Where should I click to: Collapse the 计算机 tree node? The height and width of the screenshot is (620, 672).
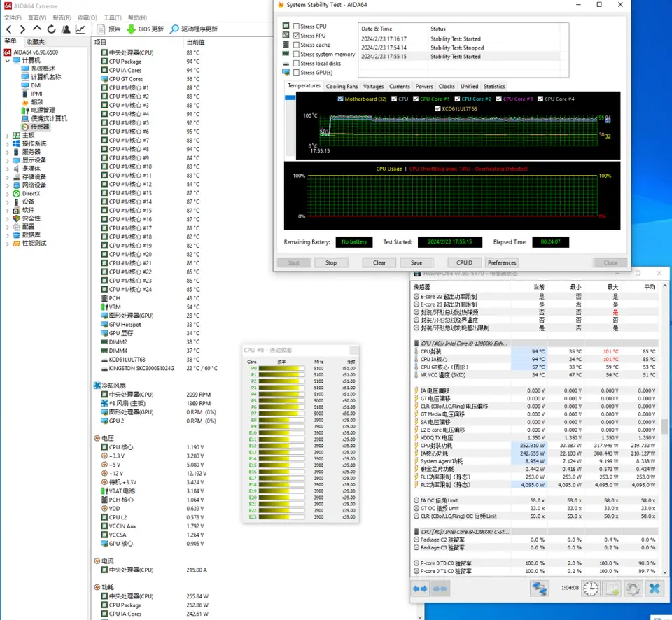point(7,60)
